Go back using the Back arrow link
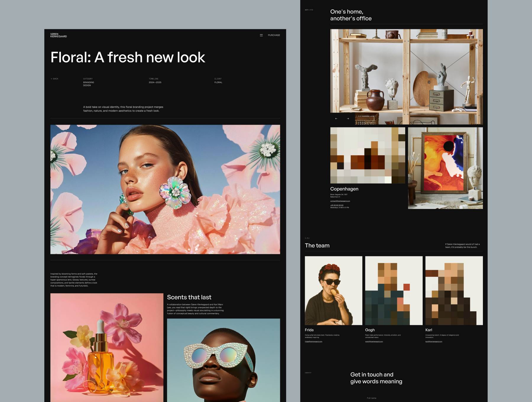 point(54,79)
